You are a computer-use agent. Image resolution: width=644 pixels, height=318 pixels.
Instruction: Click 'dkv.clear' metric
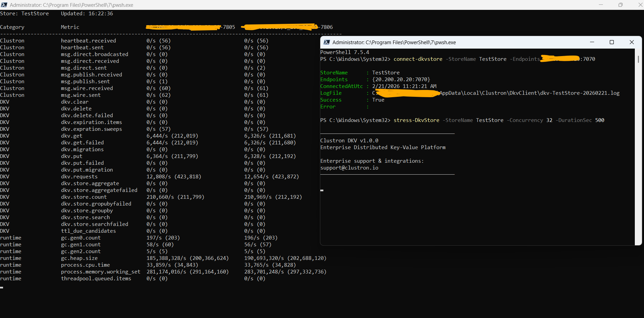tap(75, 102)
